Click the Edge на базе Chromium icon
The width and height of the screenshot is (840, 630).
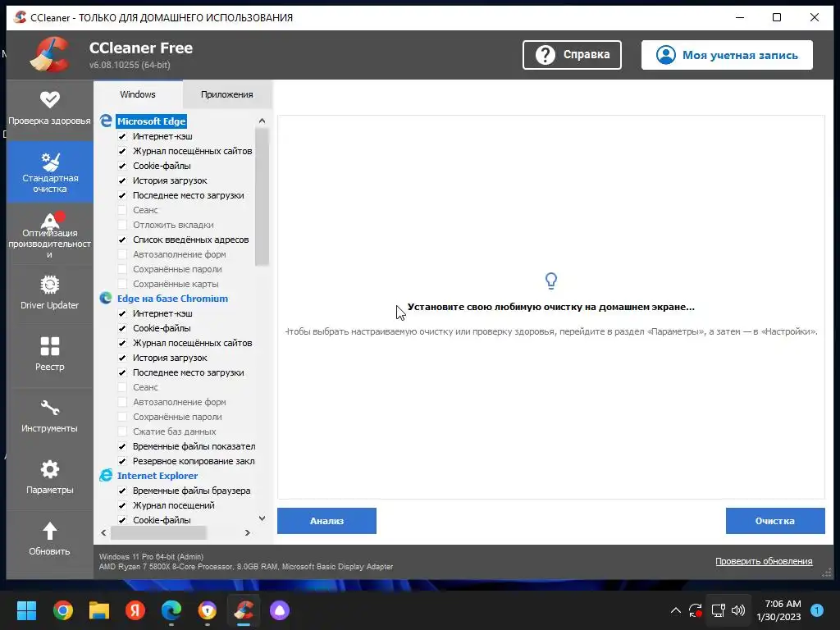[x=106, y=299]
